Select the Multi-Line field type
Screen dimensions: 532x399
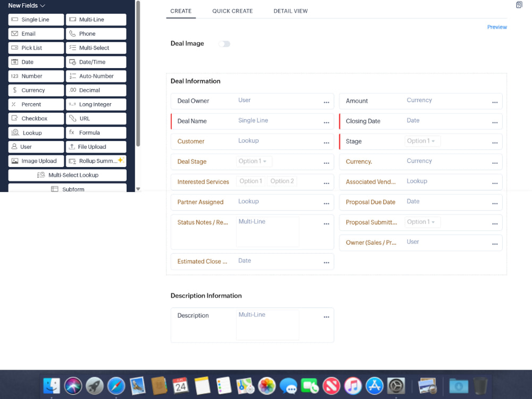pos(96,20)
